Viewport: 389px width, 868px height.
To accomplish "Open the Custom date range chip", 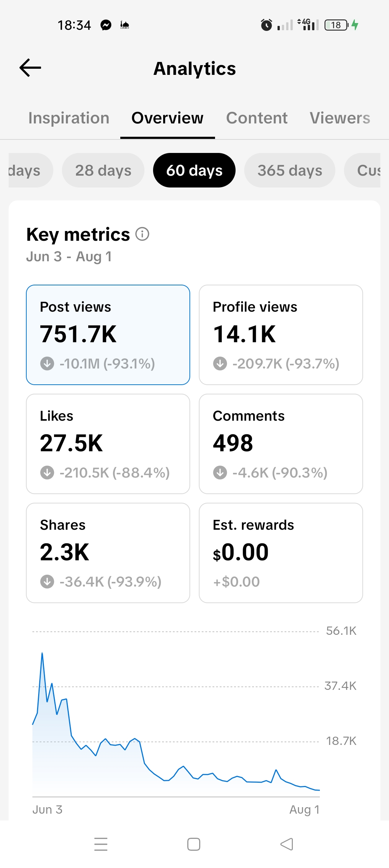I will pos(362,170).
